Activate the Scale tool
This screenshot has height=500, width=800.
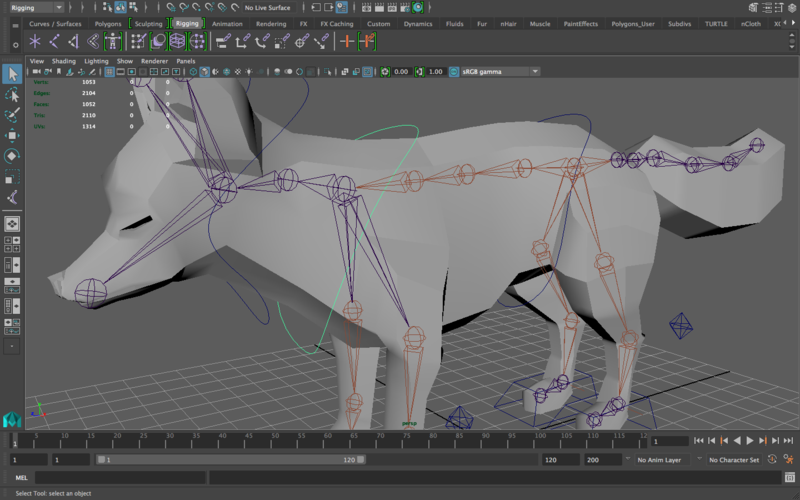[x=12, y=177]
